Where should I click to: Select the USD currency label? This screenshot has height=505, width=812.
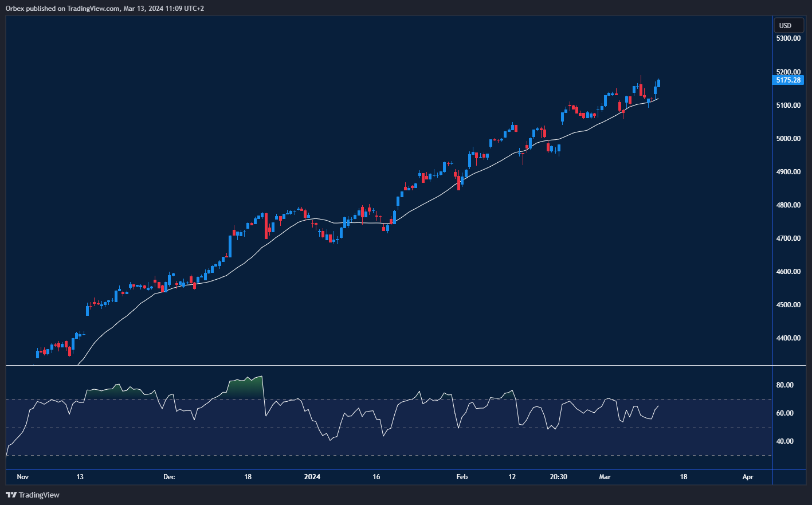789,25
